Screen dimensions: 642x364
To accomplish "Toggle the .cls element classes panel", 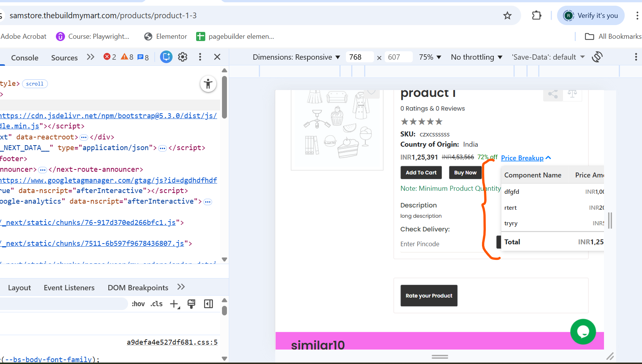I will point(156,304).
